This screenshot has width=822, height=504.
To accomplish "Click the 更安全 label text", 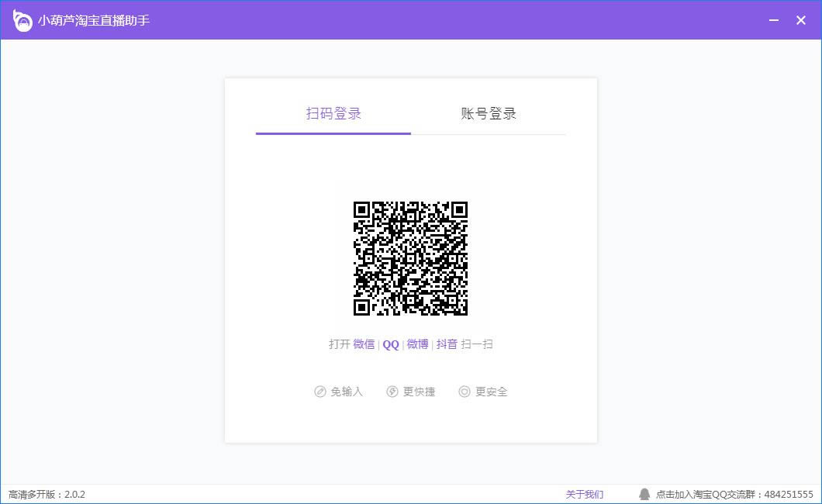I will tap(491, 392).
